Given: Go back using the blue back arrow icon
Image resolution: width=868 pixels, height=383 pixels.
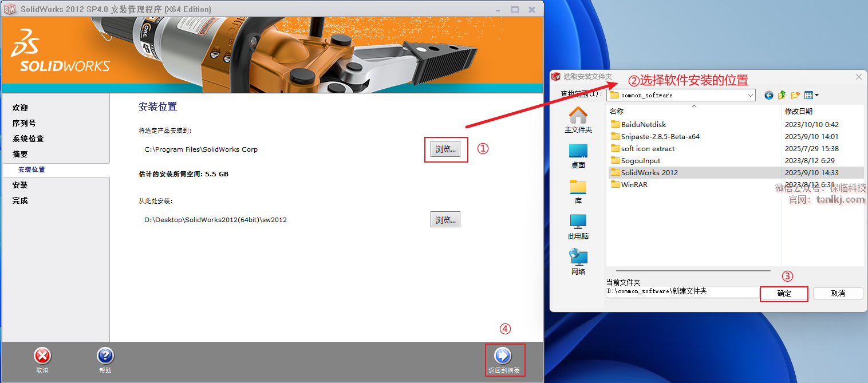Looking at the screenshot, I should coord(769,95).
